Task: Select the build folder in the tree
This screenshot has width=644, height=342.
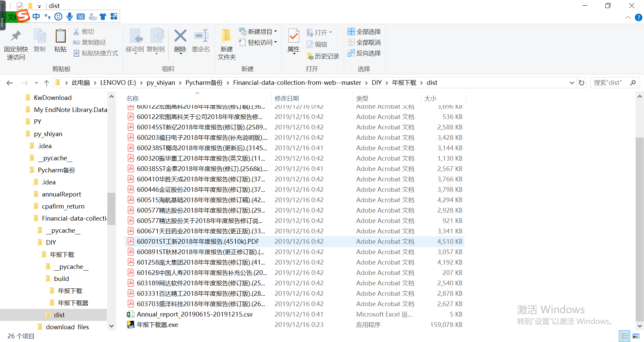Action: pos(61,279)
